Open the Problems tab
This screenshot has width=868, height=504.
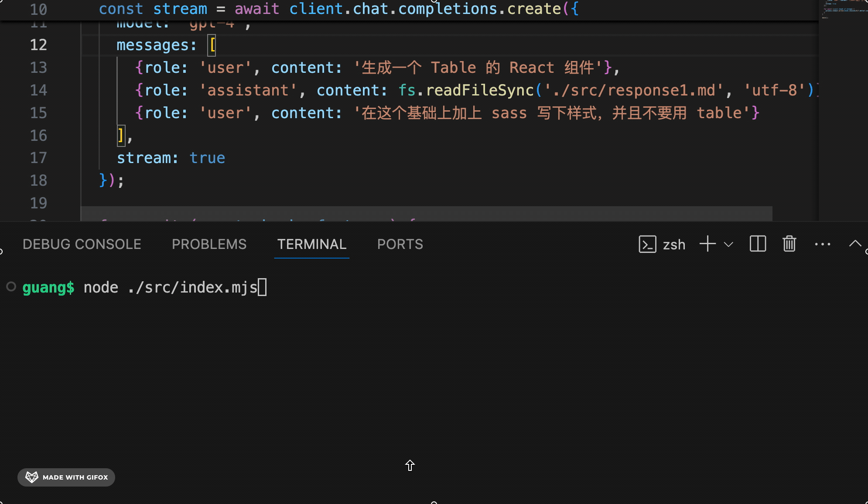209,244
